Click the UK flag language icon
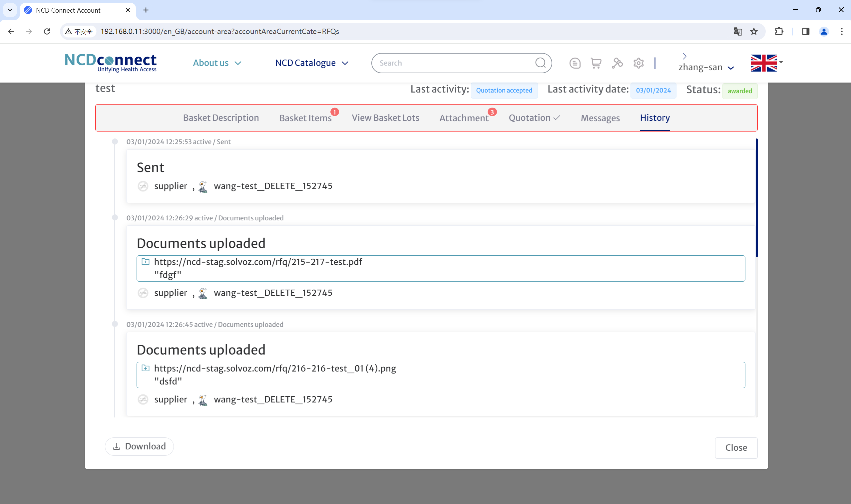Viewport: 851px width, 504px height. click(x=763, y=63)
